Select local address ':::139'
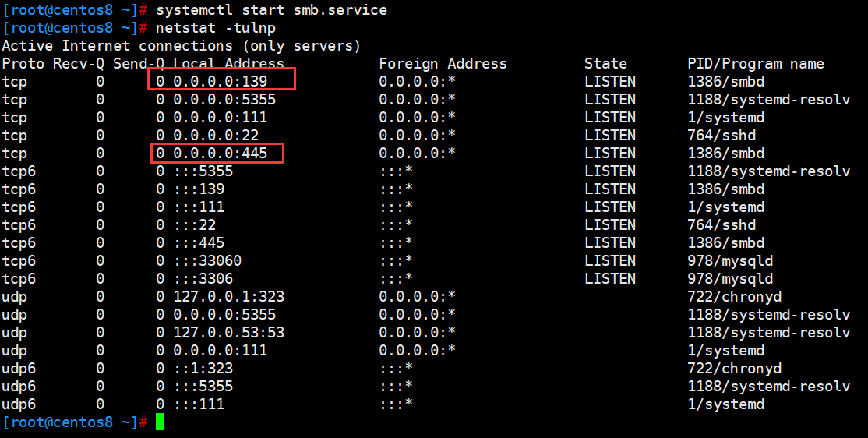 (x=199, y=189)
